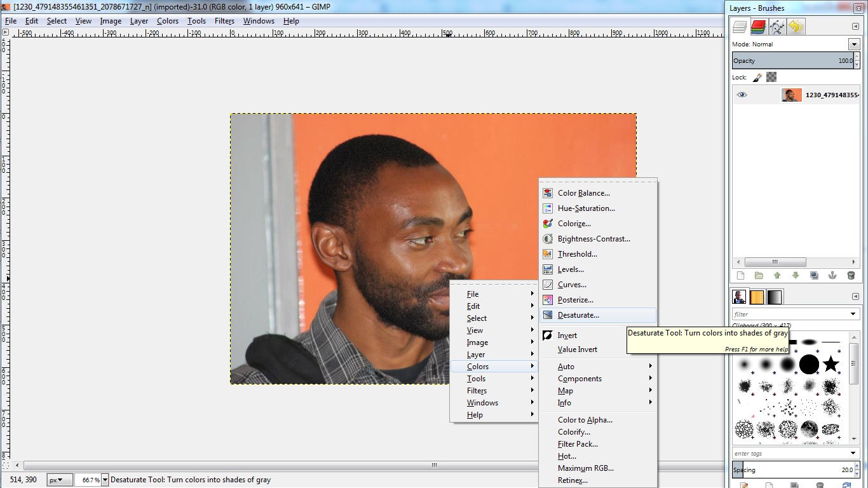Expand the Components submenu

click(597, 379)
